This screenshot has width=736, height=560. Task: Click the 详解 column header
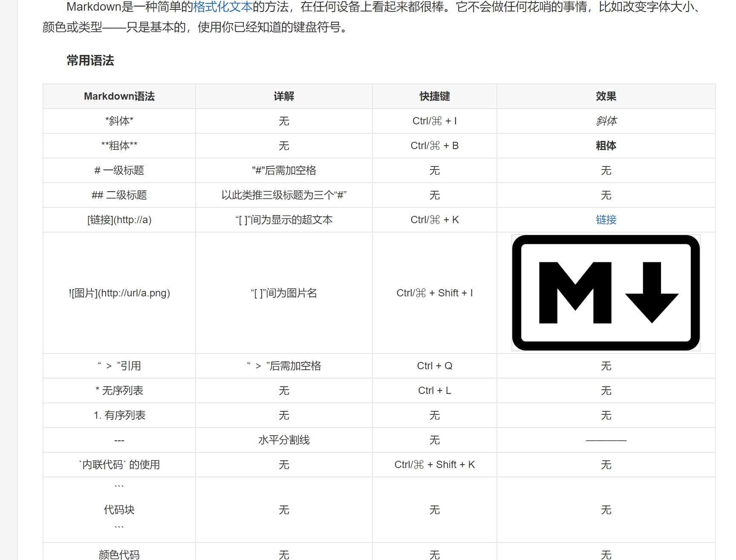click(284, 96)
